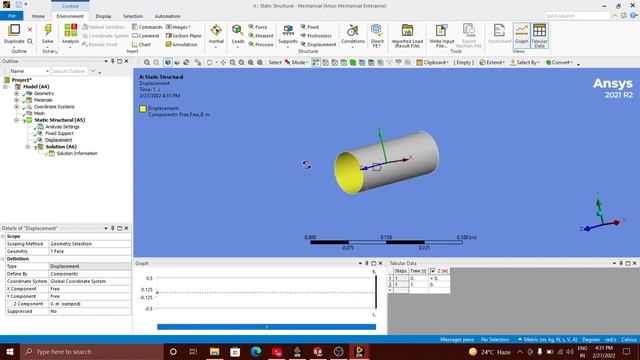This screenshot has width=640, height=360.
Task: Pin the Graph panel
Action: click(x=367, y=263)
